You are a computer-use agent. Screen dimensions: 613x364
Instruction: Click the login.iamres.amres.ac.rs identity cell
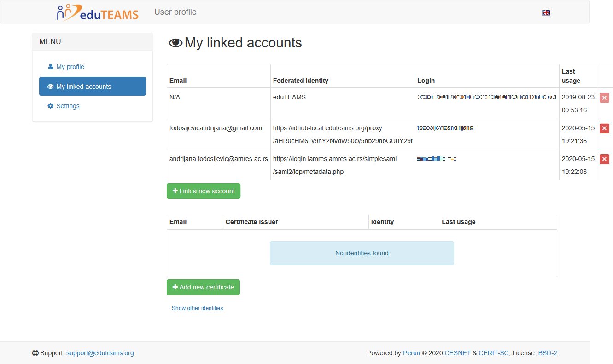tap(343, 165)
